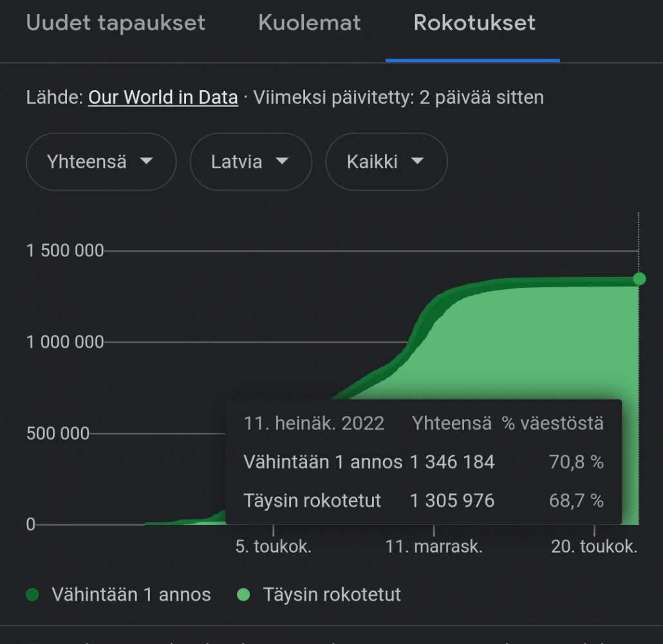Open the Latvia country dropdown
The image size is (663, 644).
(250, 162)
